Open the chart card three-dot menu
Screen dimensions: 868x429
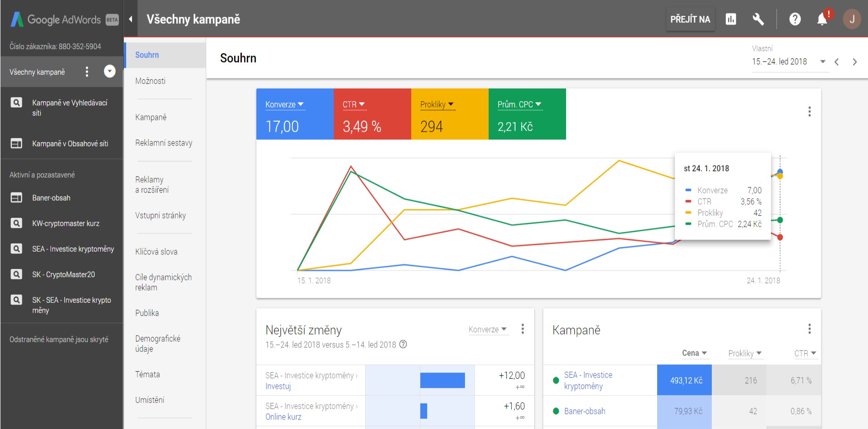coord(809,112)
